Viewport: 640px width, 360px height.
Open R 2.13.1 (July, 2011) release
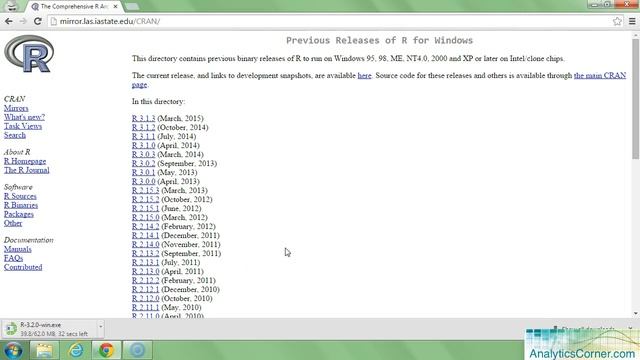coord(145,262)
